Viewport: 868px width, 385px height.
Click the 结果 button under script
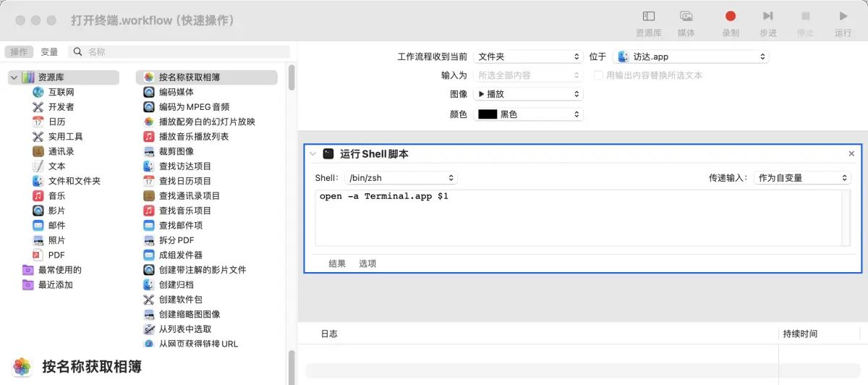(x=337, y=263)
